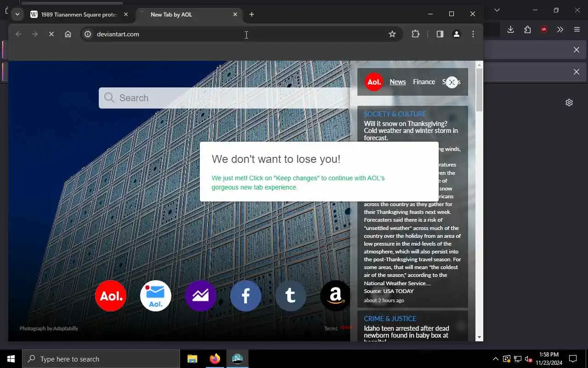This screenshot has height=368, width=588.
Task: Close the New Tab by AOL tab
Action: (235, 14)
